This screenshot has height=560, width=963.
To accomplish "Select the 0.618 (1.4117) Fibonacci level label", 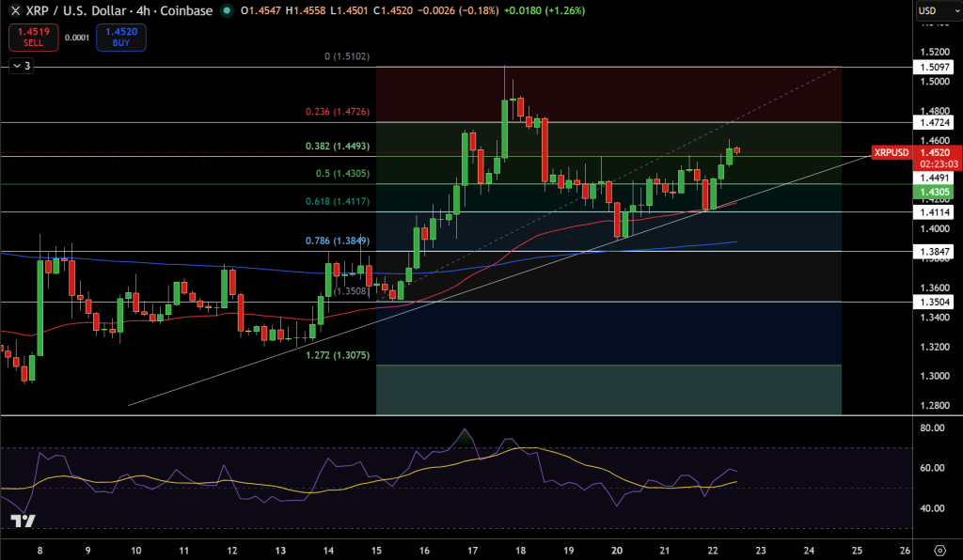I will coord(337,200).
